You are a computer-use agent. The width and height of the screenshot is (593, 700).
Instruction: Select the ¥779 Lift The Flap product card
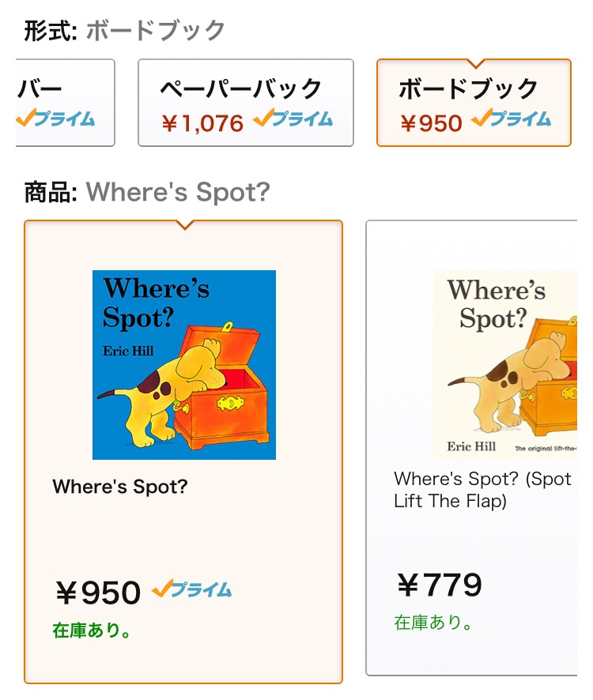[471, 448]
